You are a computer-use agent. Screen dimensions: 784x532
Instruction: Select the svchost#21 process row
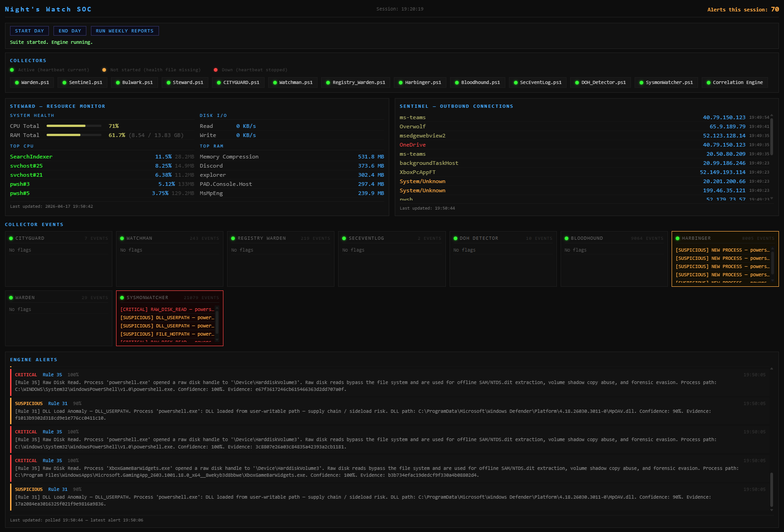click(102, 175)
